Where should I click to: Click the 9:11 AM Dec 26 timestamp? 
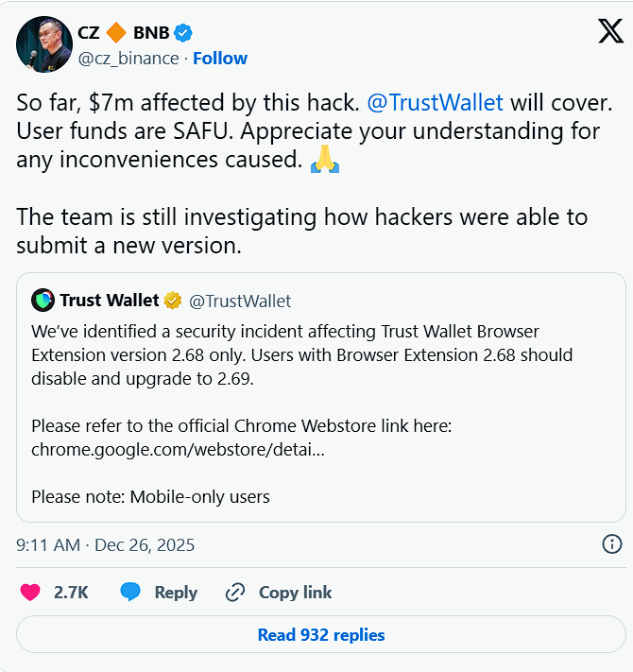click(106, 544)
